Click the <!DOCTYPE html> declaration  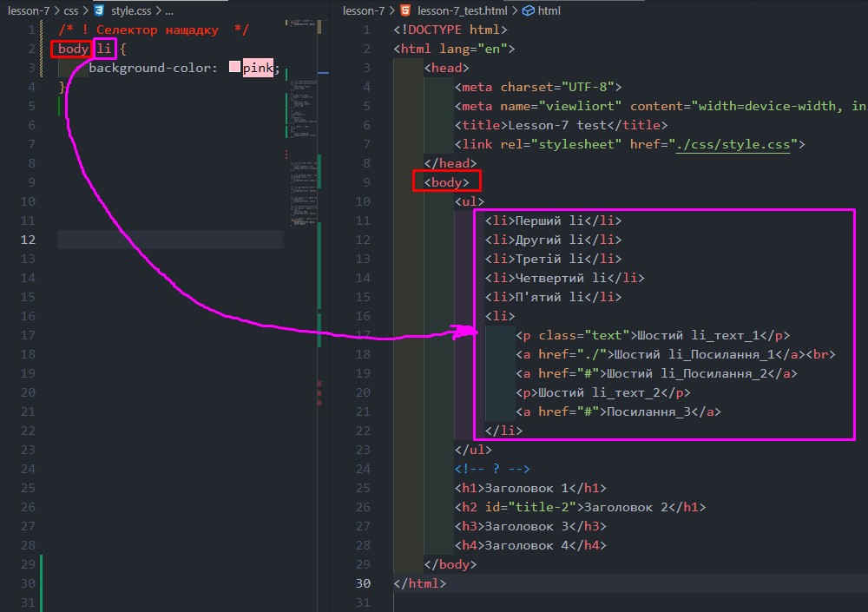[450, 30]
